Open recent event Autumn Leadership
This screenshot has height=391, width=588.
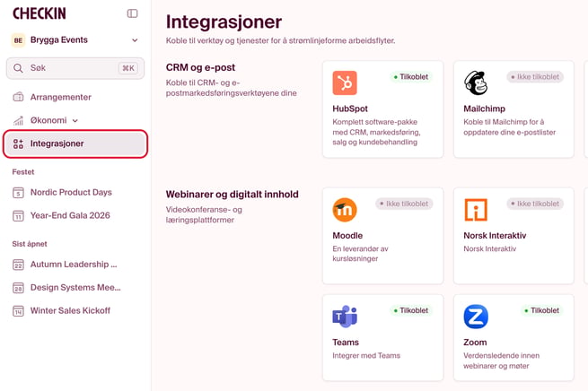(74, 265)
